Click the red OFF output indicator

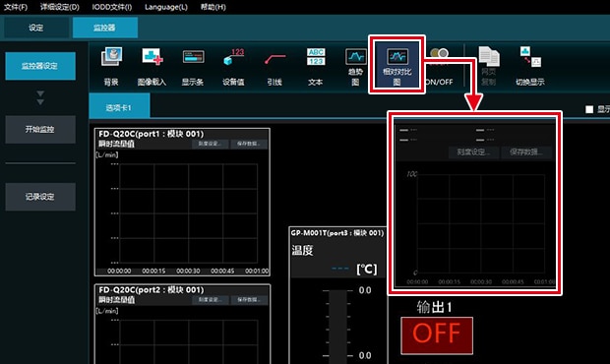click(437, 335)
